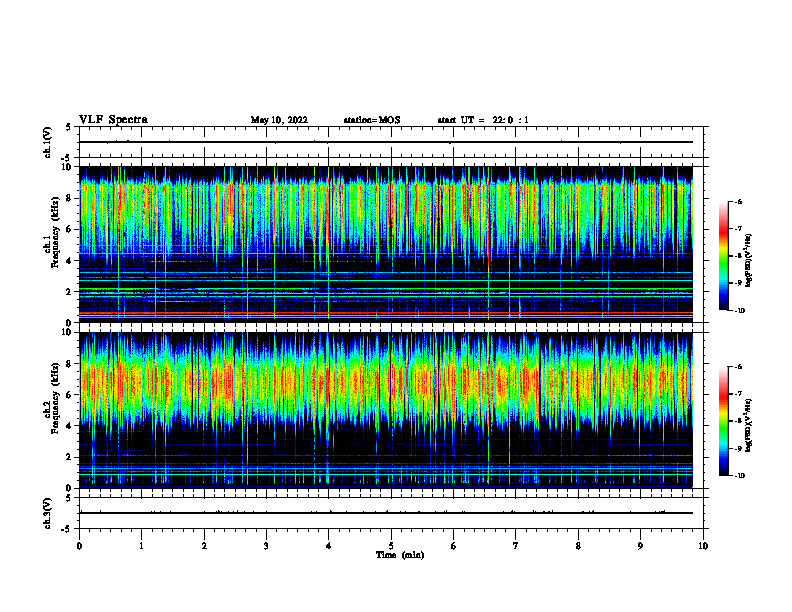Click the ch.3 voltage trace line
Screen dimensions: 792x612
coord(386,513)
